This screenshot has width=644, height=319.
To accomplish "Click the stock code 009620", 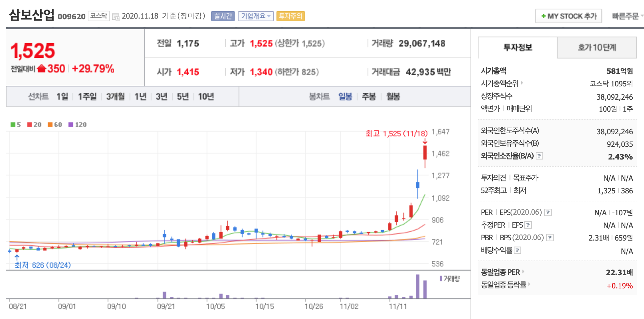I will [x=71, y=17].
